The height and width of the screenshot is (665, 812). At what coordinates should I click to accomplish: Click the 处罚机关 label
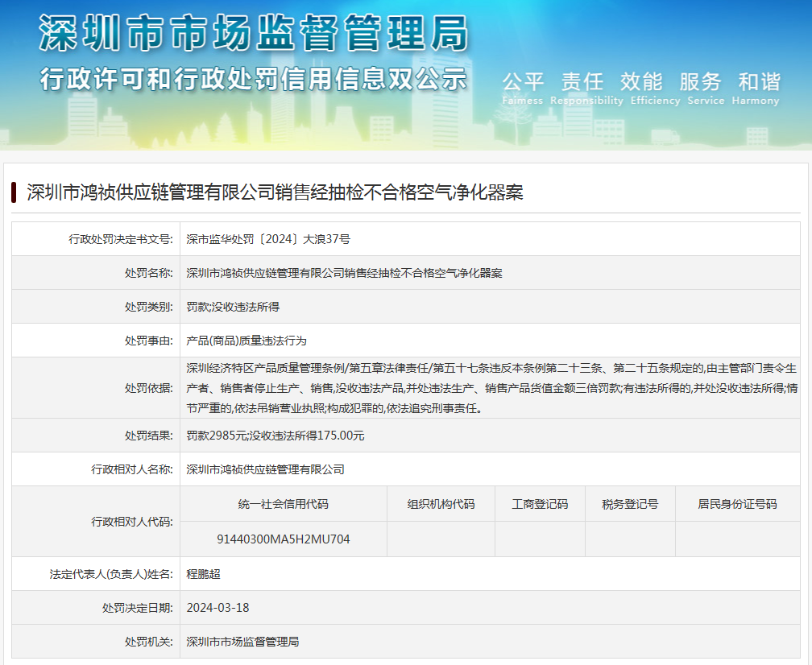pos(148,642)
